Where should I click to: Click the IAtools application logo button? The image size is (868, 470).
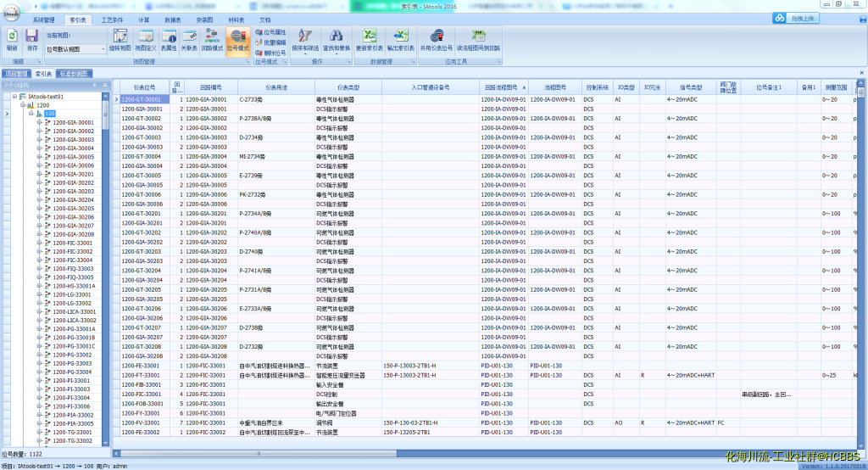point(11,11)
